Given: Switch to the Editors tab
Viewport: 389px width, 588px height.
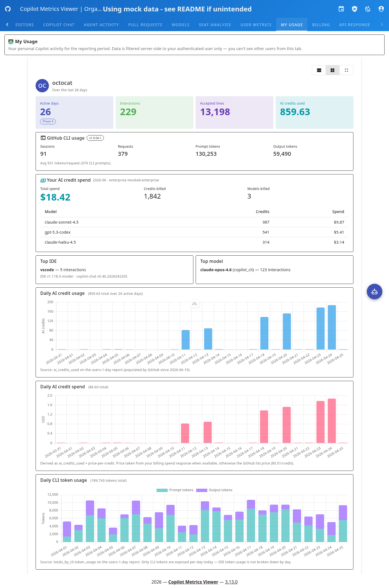Looking at the screenshot, I should [24, 25].
